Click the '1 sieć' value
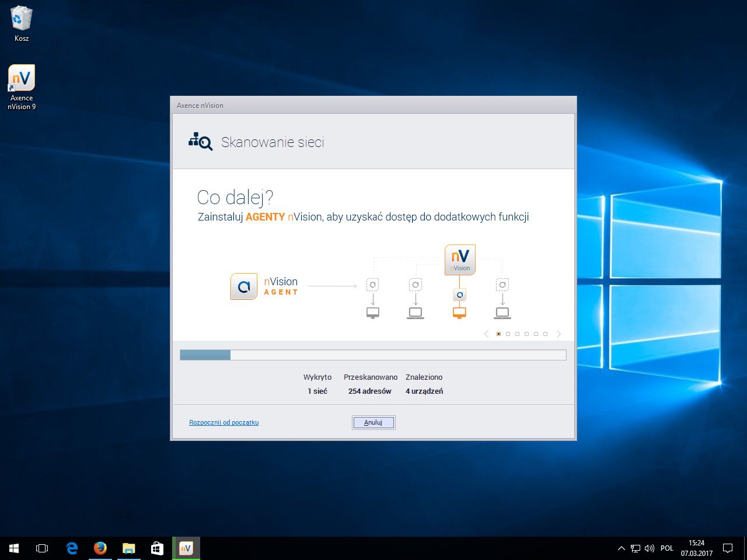The height and width of the screenshot is (560, 747). (x=317, y=391)
